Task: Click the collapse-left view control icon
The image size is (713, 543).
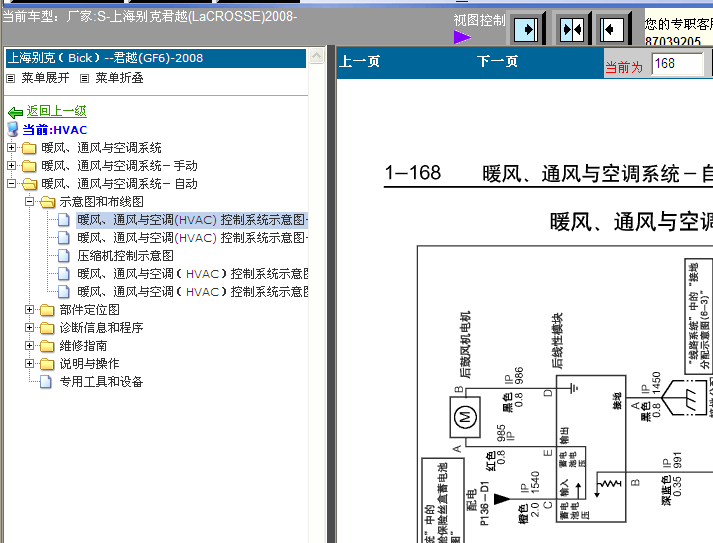Action: [611, 30]
